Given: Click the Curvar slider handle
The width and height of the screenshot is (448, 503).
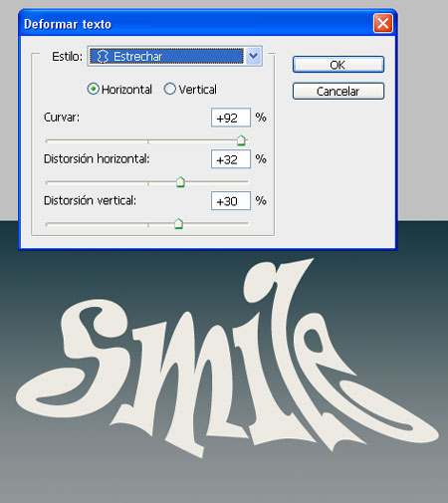Looking at the screenshot, I should click(241, 140).
